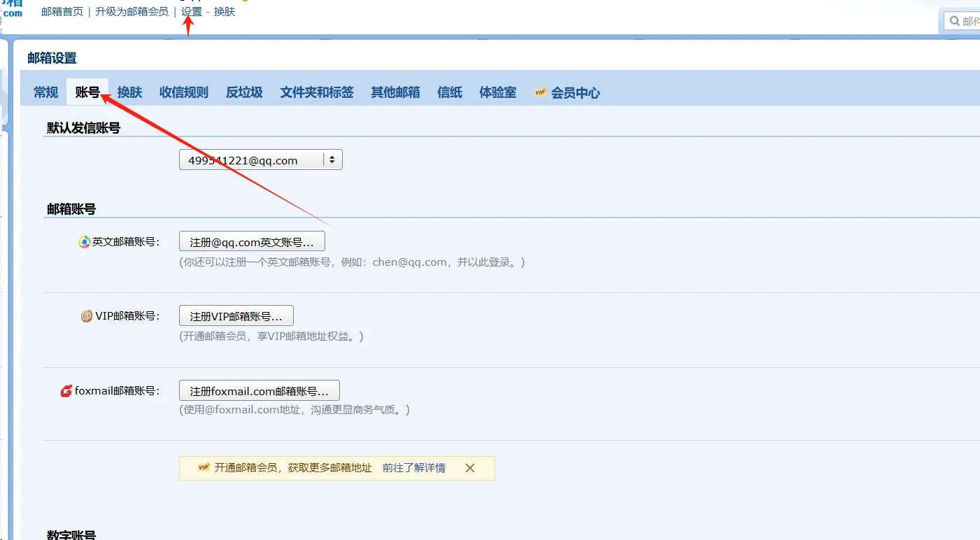Click the search magnifier icon
This screenshot has width=980, height=540.
tap(954, 21)
